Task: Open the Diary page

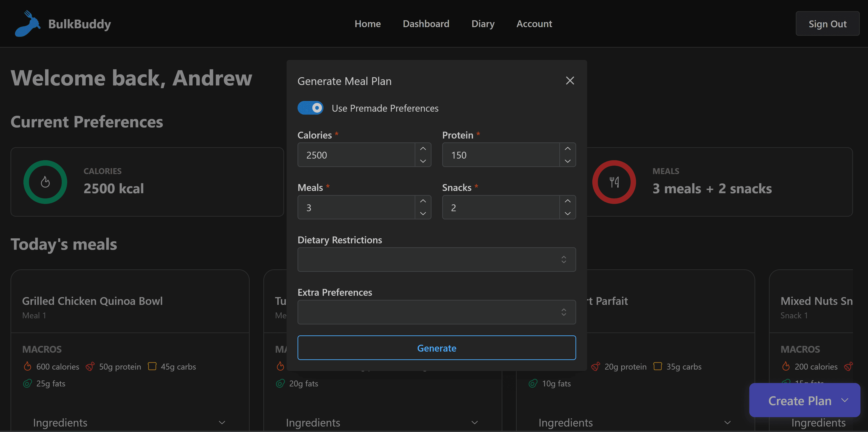Action: tap(483, 24)
